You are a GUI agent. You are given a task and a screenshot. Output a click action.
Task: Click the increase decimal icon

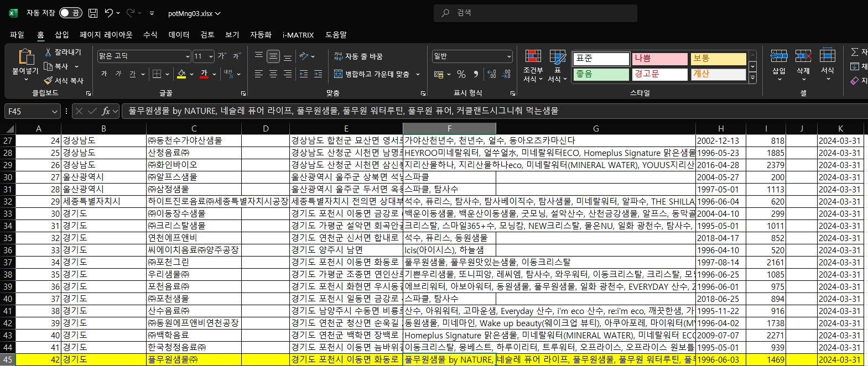492,74
